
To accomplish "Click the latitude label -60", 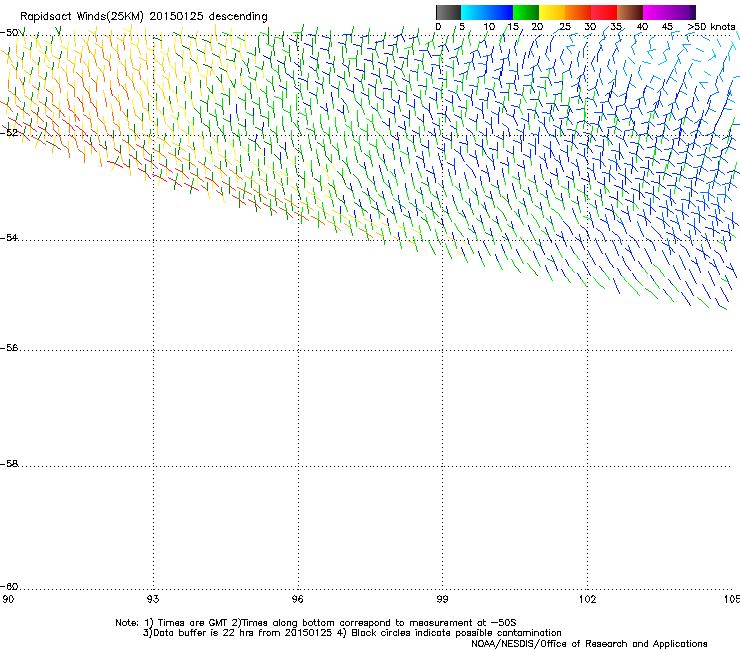I will (x=9, y=586).
